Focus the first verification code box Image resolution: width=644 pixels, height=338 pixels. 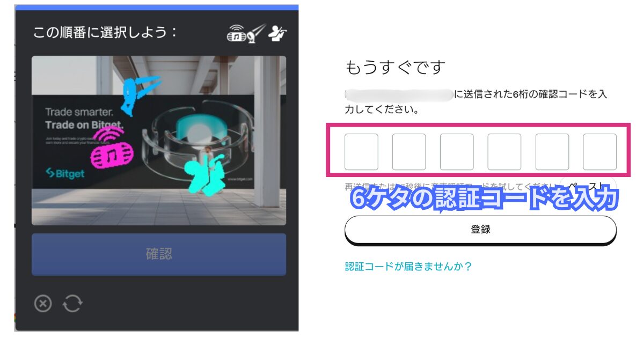pos(361,152)
